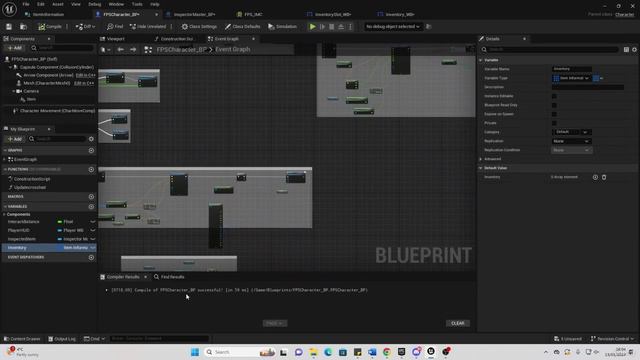Image resolution: width=640 pixels, height=360 pixels.
Task: Switch to the InspectorMaster_BP tab
Action: pos(194,14)
